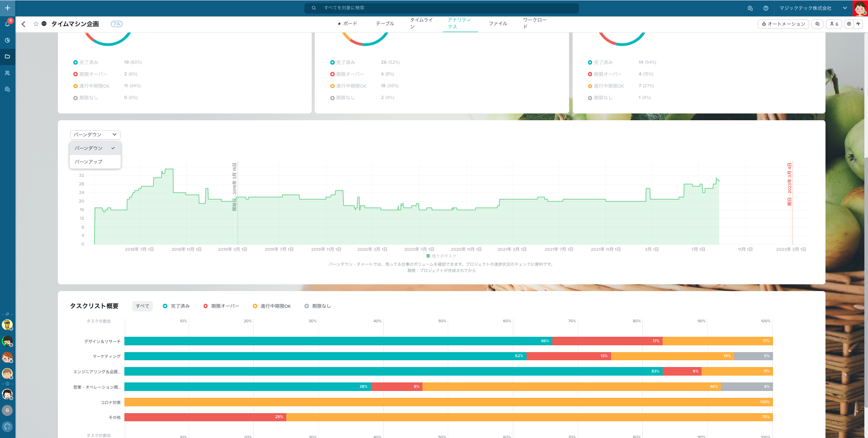Expand the マジックテック株式会社 organization menu
The height and width of the screenshot is (438, 868).
pyautogui.click(x=844, y=8)
